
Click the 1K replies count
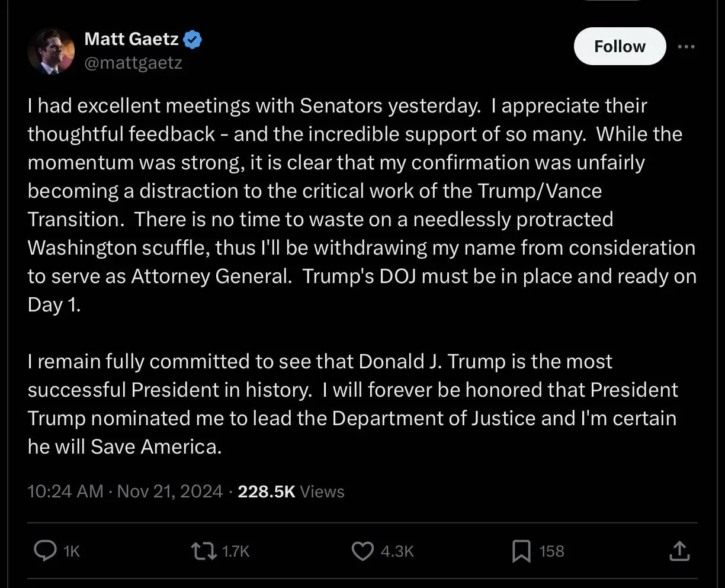point(71,551)
